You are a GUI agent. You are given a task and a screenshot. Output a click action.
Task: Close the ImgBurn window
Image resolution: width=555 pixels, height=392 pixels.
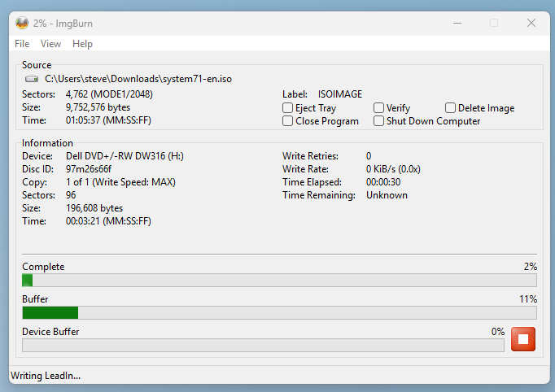pos(531,23)
